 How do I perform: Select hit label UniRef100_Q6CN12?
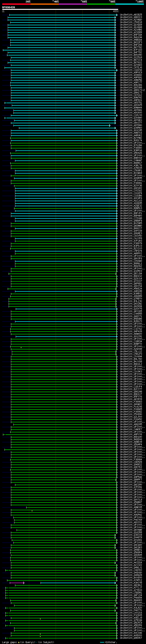[131, 585]
